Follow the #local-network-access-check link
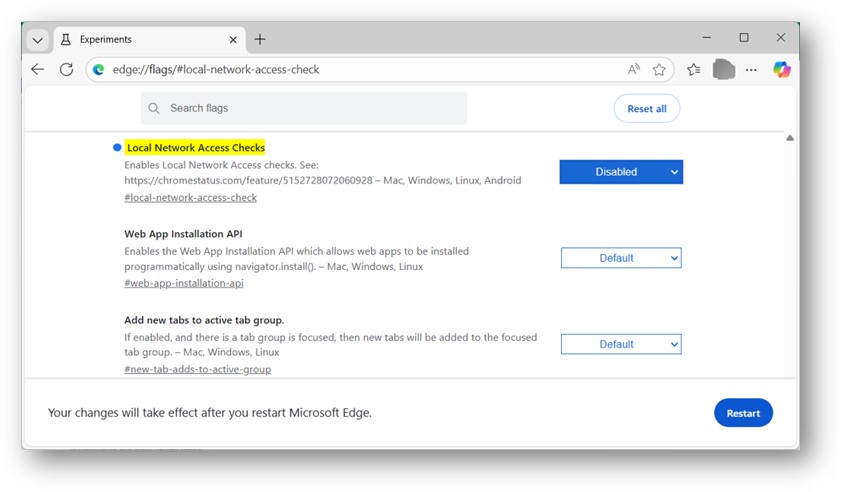 [191, 198]
